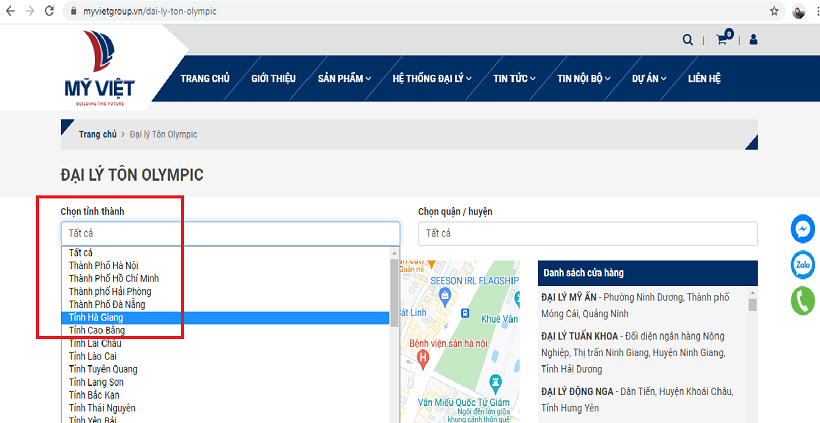Select Thành Phố Hà Nội option
This screenshot has height=423, width=820.
[x=226, y=266]
